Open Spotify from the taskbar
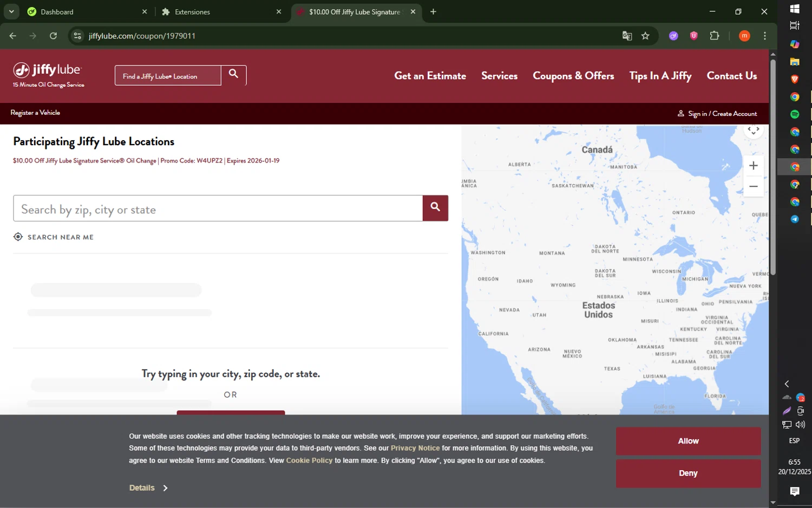812x508 pixels. coord(794,114)
